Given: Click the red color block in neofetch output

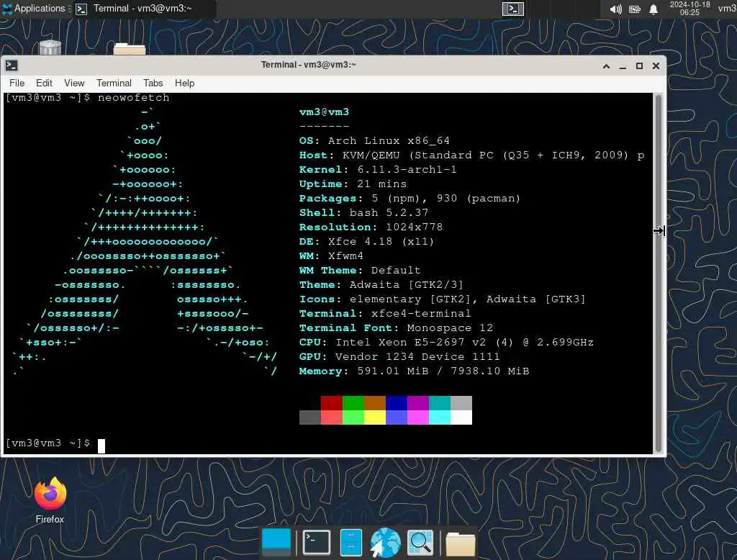Looking at the screenshot, I should [331, 403].
